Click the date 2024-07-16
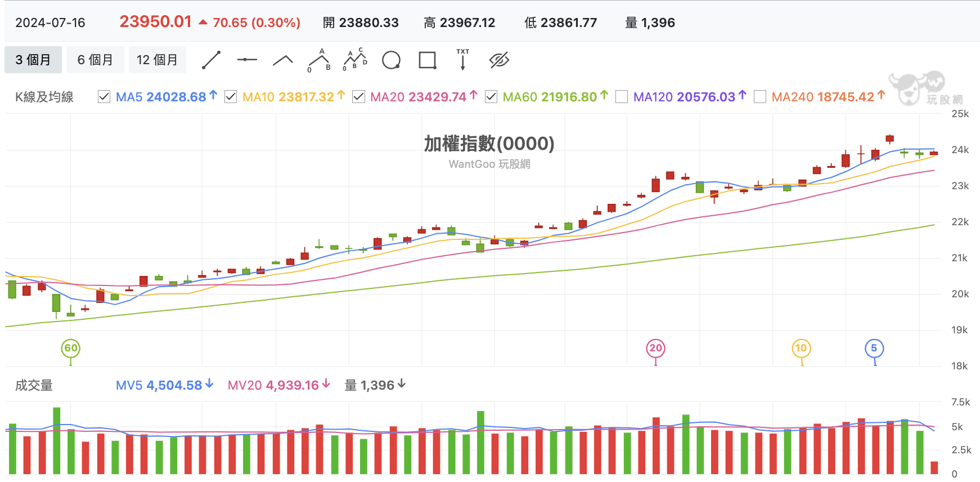980x482 pixels. 50,23
